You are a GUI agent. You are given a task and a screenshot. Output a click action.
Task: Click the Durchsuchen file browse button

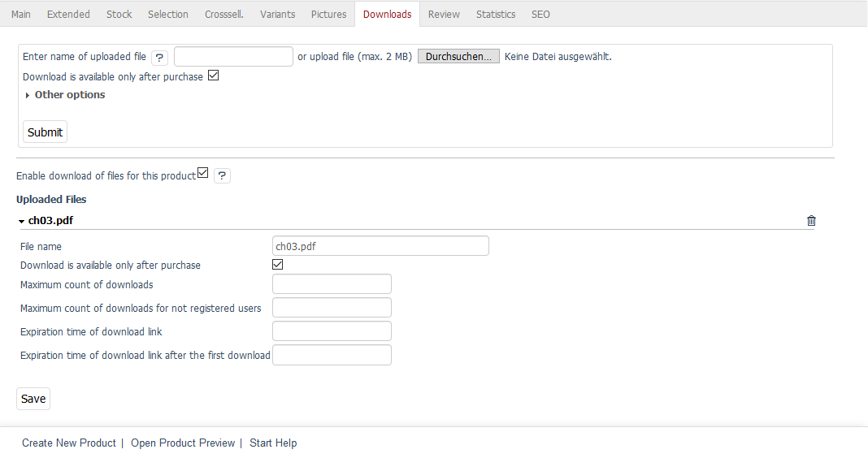pyautogui.click(x=458, y=56)
